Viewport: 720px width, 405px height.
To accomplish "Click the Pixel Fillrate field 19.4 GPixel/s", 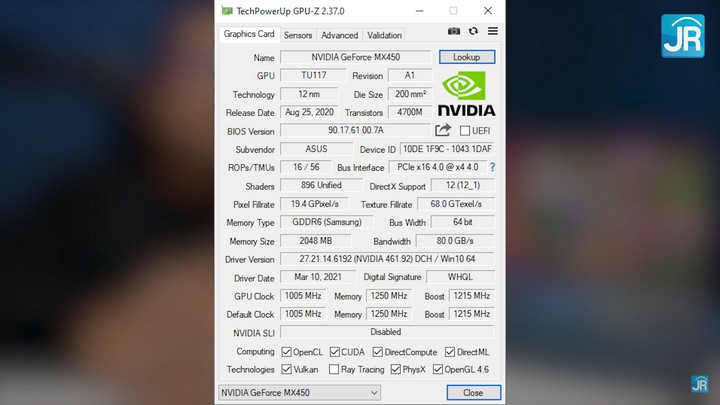I will [x=315, y=204].
